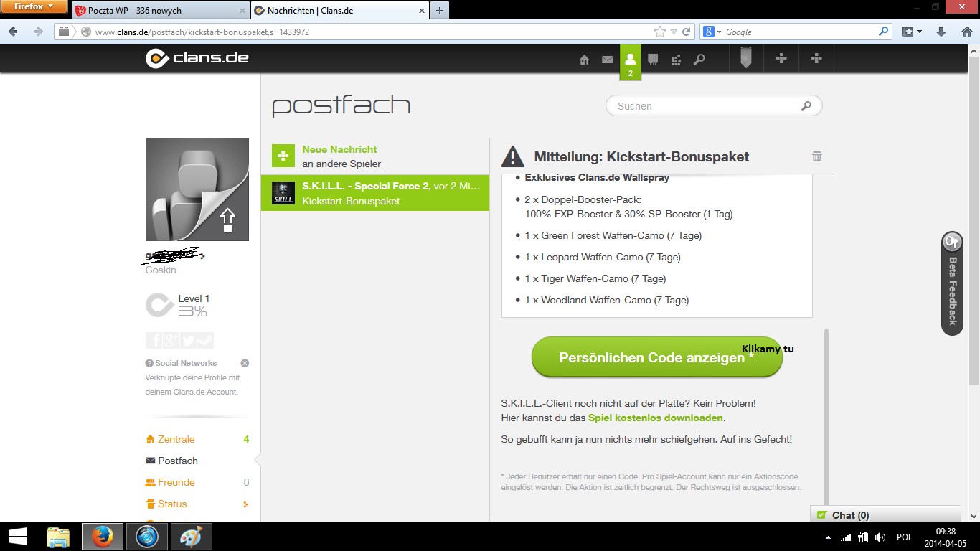
Task: Click the first plus-cross slot in header
Action: pyautogui.click(x=782, y=59)
